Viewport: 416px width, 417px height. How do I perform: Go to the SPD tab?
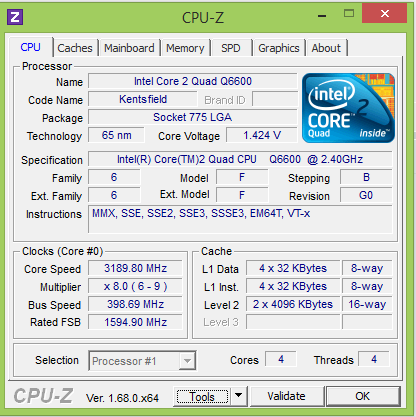(231, 48)
